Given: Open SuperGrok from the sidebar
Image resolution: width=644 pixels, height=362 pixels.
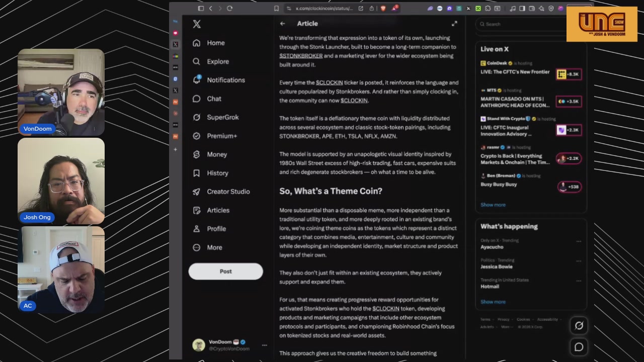Looking at the screenshot, I should coord(215,117).
